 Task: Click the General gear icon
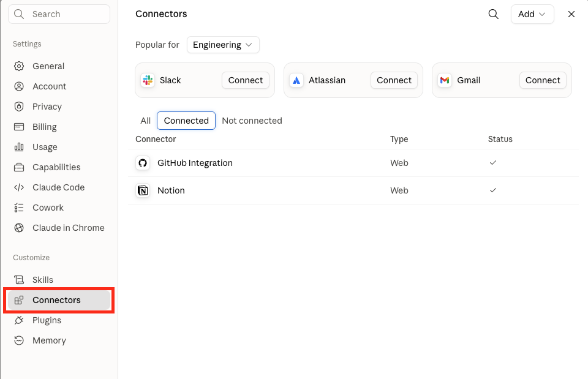(x=19, y=66)
